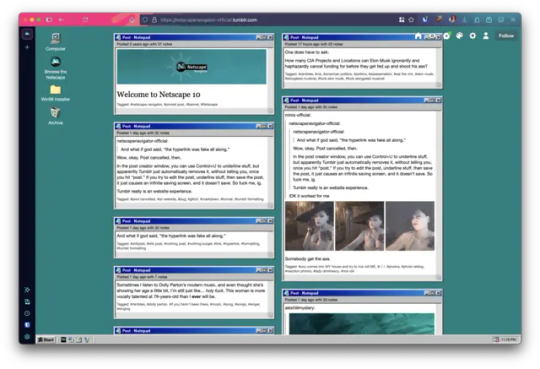
Task: Click the 'One does have to ask:' text
Action: [x=307, y=52]
